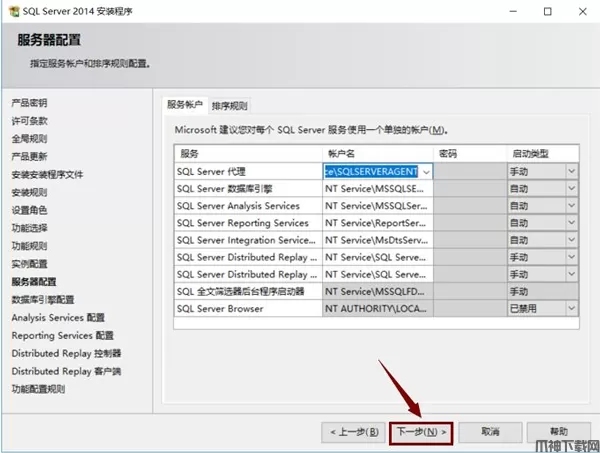
Task: Click SQL Server 数据库引擎 service cell
Action: 248,189
